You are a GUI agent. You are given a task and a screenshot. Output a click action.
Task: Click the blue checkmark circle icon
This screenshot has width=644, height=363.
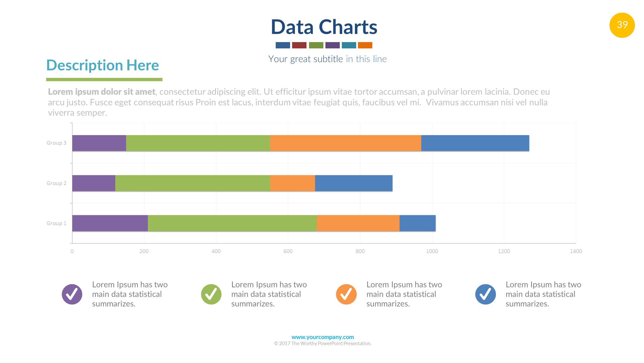pyautogui.click(x=485, y=294)
